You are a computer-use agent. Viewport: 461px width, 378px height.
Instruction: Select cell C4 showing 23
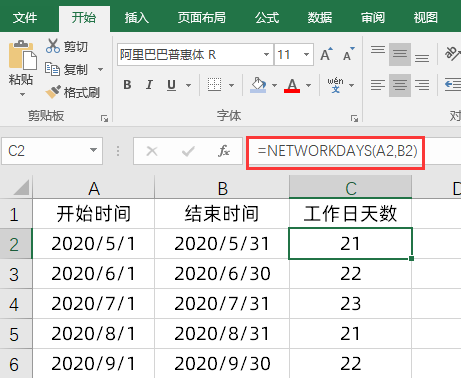coord(350,304)
